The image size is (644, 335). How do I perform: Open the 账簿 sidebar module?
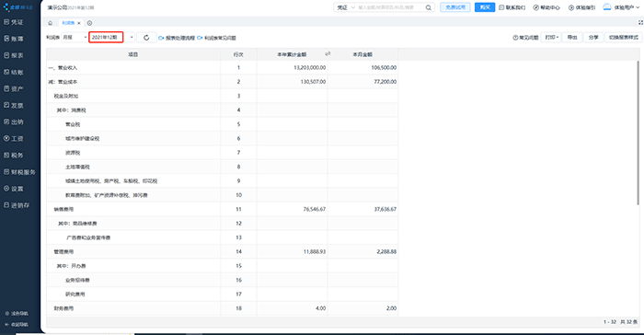pos(14,39)
